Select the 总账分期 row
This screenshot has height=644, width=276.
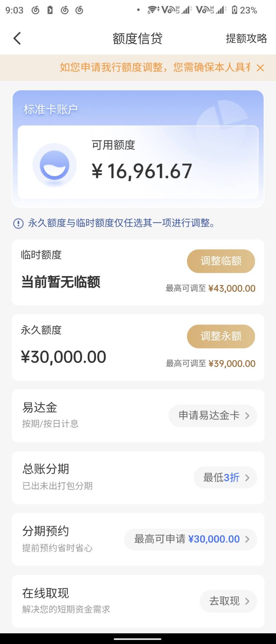[x=138, y=478]
